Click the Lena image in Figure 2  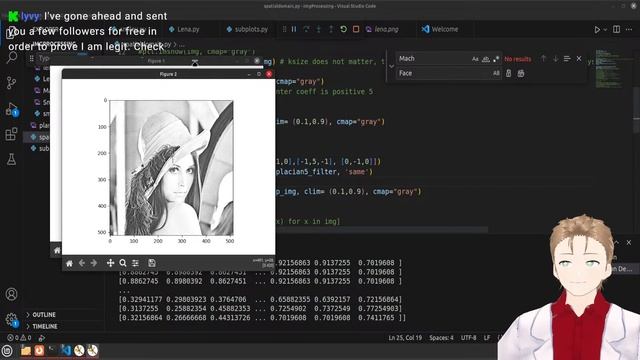[x=171, y=168]
